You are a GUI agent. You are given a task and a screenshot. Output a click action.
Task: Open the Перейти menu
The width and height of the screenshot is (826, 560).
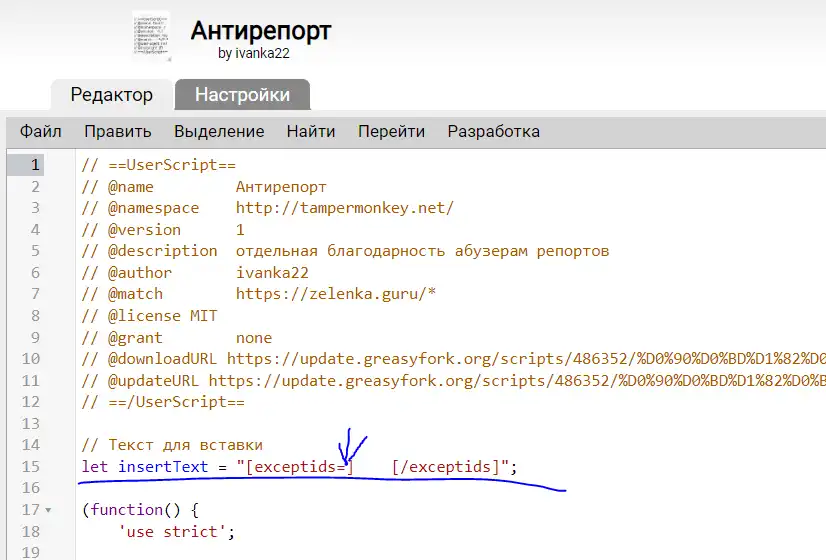click(391, 131)
